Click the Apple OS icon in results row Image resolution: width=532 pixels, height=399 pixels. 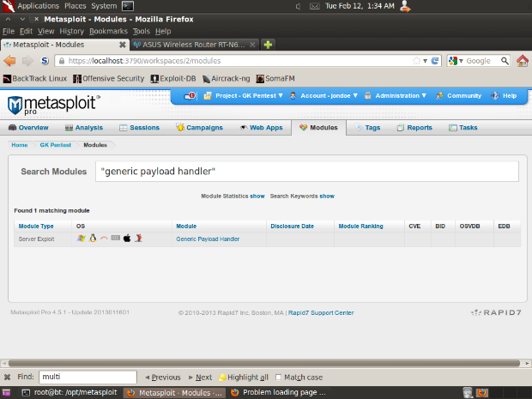pos(127,239)
